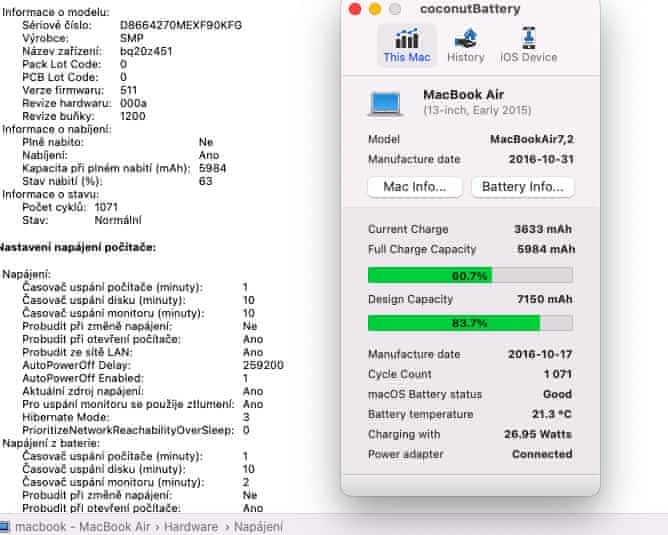The height and width of the screenshot is (535, 668).
Task: Click the 'Informace o nabíjení:' heading
Action: (x=57, y=129)
